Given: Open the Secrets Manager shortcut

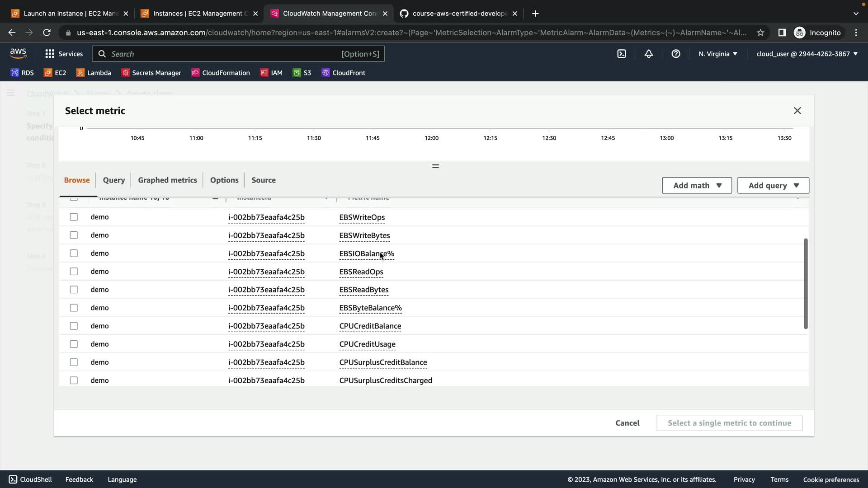Looking at the screenshot, I should point(151,73).
